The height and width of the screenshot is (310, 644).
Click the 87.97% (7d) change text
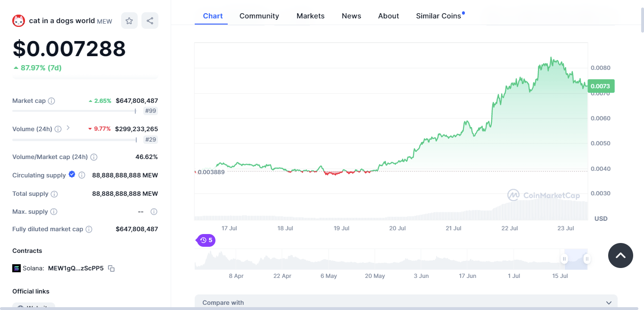[x=41, y=68]
